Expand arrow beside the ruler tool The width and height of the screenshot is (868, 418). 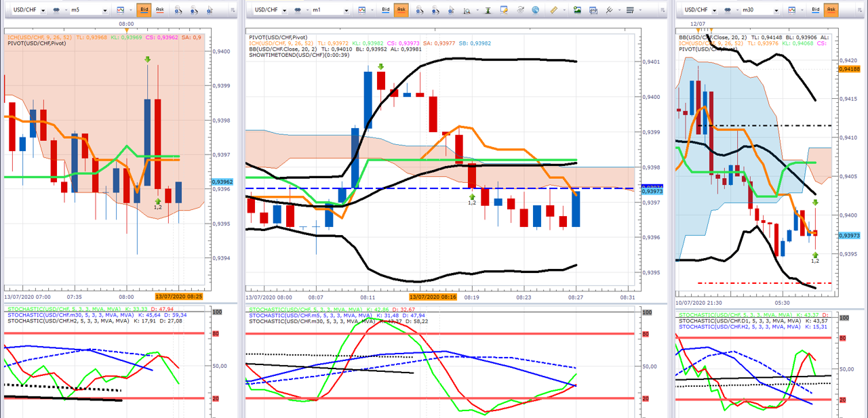[x=564, y=10]
